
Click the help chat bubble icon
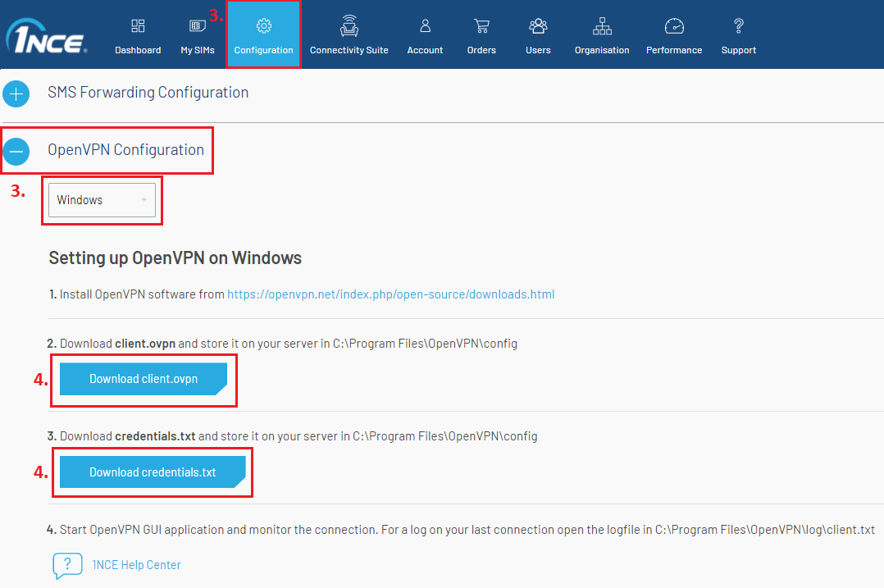pyautogui.click(x=67, y=564)
